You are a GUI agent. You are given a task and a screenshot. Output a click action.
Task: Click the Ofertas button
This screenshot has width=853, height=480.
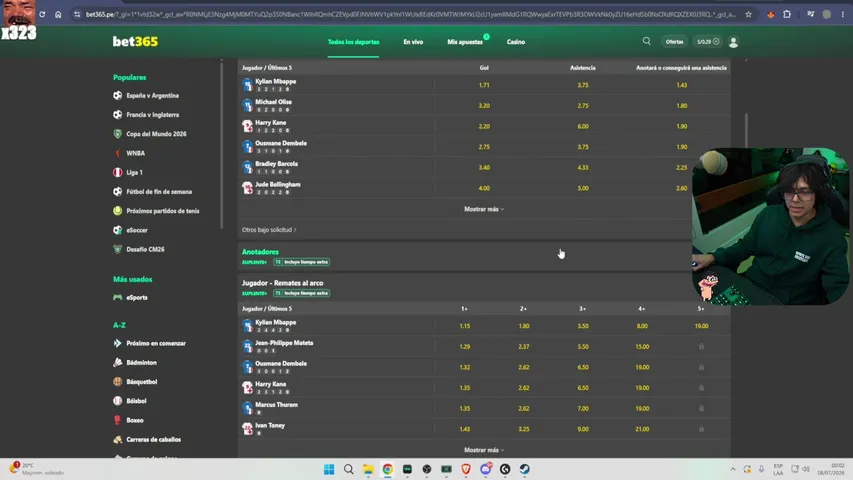[674, 42]
